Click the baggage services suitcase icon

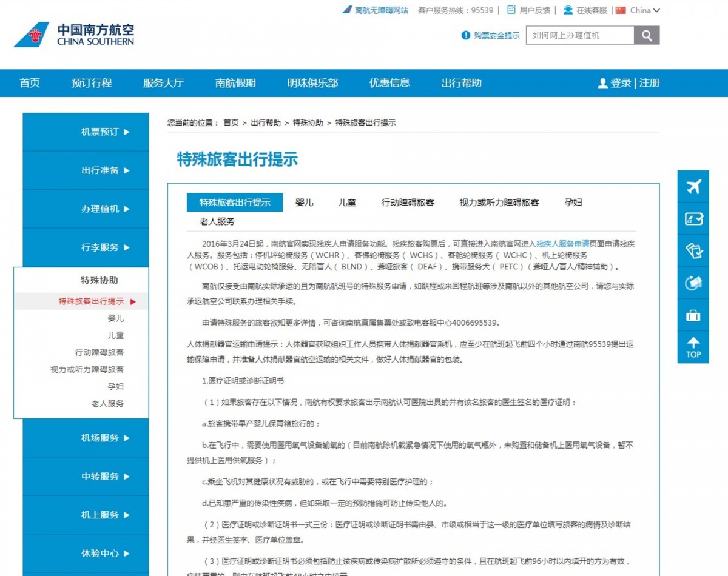(x=693, y=315)
